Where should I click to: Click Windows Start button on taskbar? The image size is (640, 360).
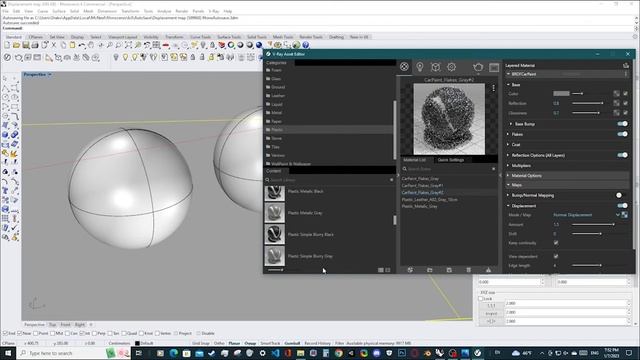tap(8, 353)
